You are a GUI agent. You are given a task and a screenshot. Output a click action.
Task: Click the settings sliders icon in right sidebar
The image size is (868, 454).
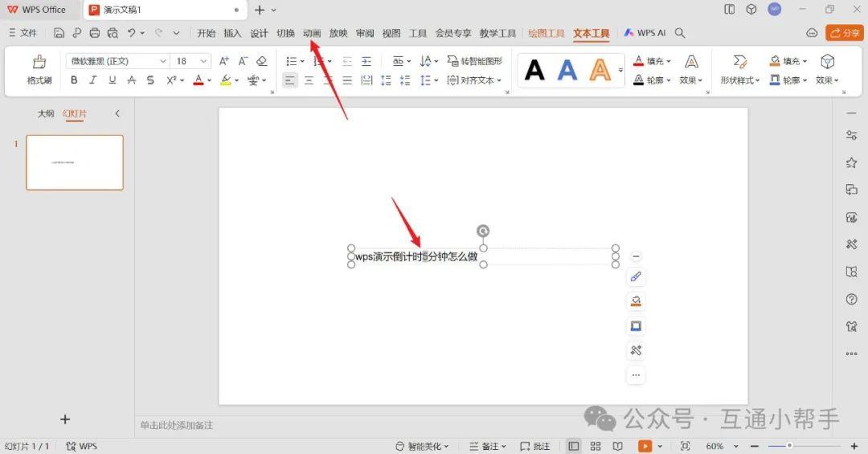(851, 135)
